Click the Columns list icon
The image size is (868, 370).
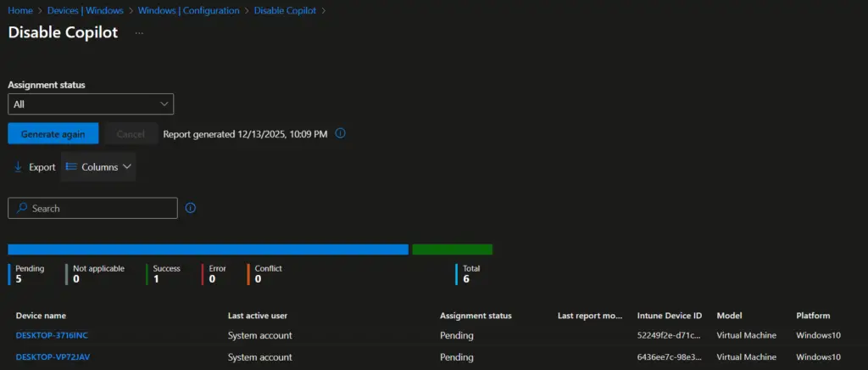click(x=71, y=166)
